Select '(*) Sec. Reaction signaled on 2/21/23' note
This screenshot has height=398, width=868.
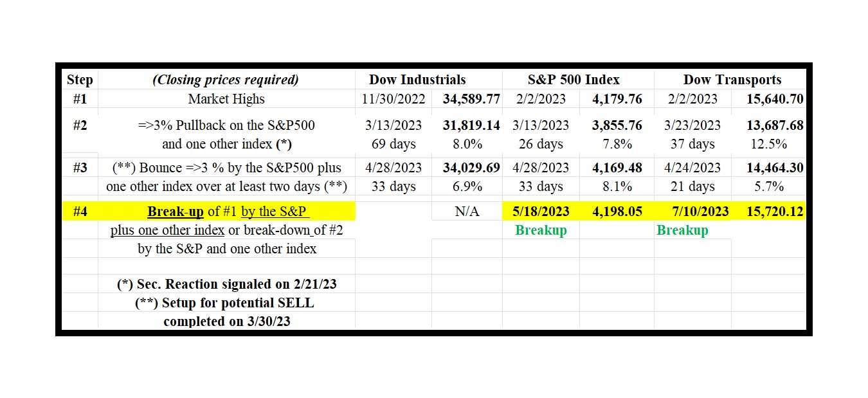click(226, 285)
